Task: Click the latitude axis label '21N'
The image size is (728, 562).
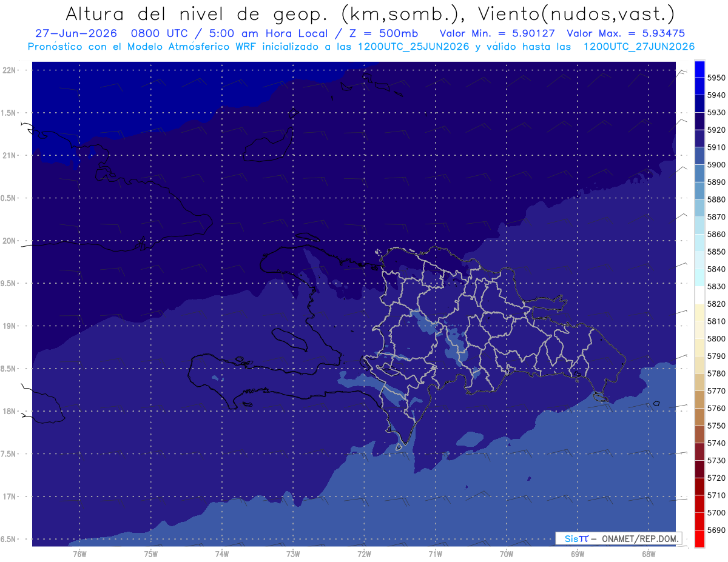Action: point(9,155)
